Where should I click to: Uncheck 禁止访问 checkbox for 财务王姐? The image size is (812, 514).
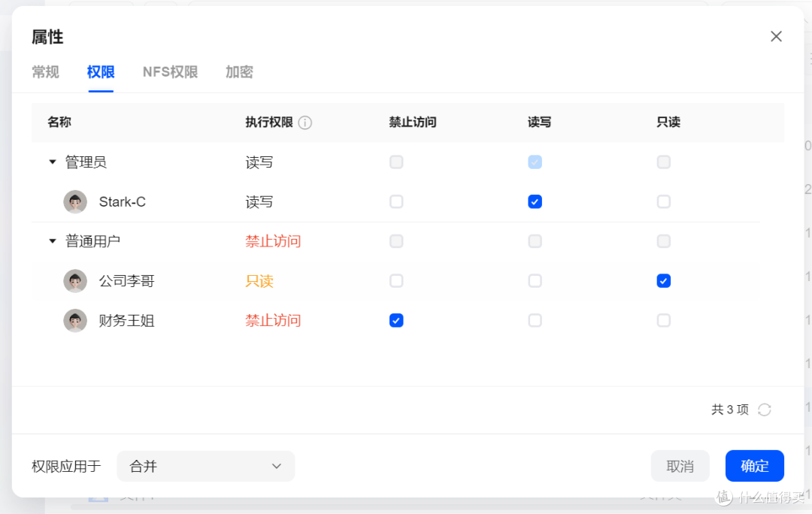396,320
